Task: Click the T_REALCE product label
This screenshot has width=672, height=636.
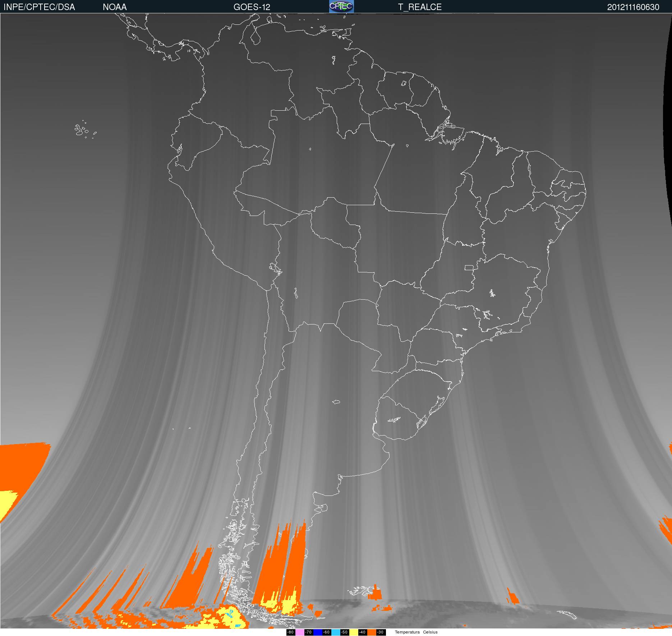Action: 420,7
